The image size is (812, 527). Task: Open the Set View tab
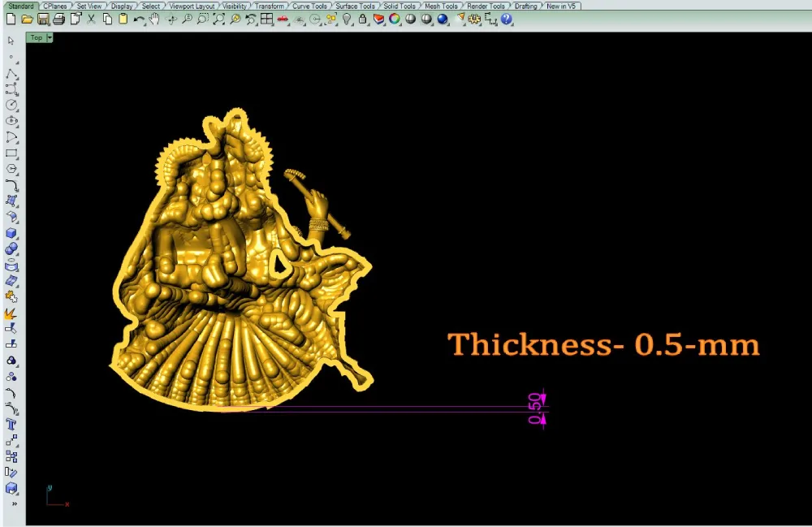(89, 6)
